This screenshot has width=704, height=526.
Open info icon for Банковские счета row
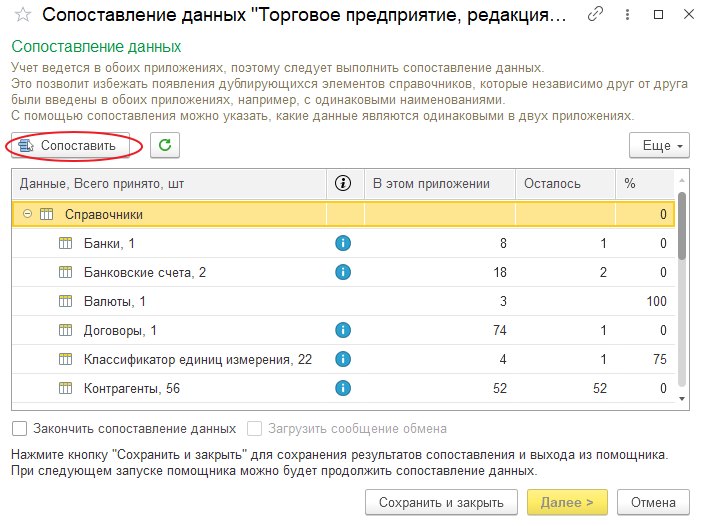pyautogui.click(x=343, y=272)
